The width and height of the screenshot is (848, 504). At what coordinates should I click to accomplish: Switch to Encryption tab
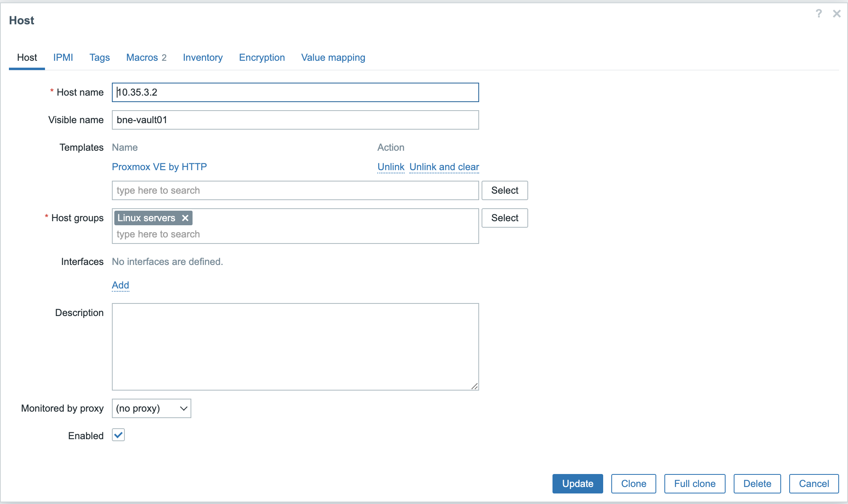pyautogui.click(x=261, y=58)
